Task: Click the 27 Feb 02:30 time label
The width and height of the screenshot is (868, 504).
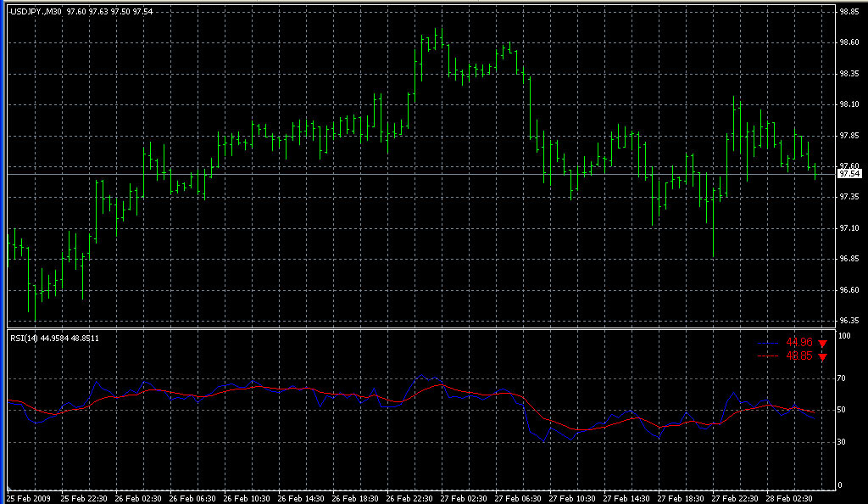Action: [464, 498]
